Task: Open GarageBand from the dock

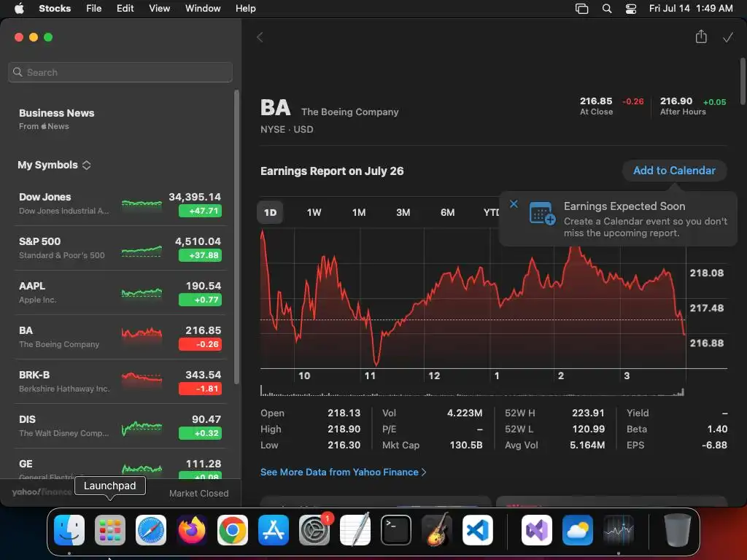Action: (437, 530)
